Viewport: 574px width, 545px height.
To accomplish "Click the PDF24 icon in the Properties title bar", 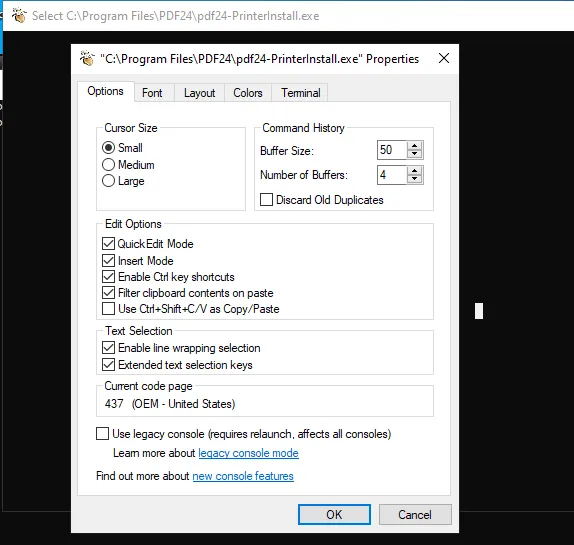I will coord(87,59).
